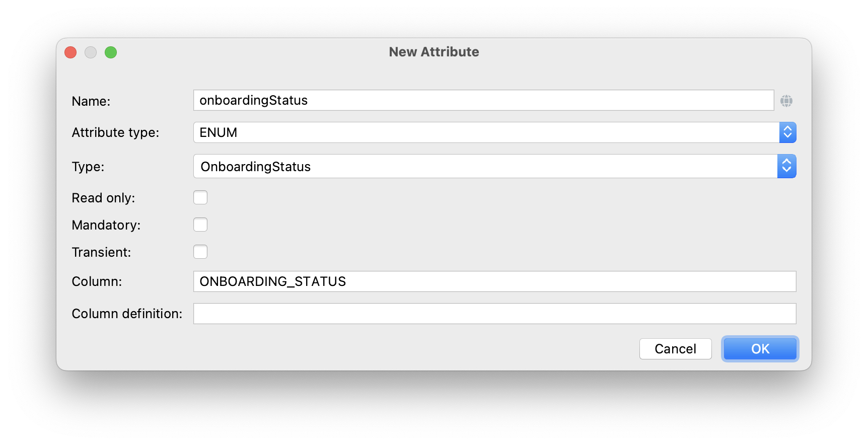This screenshot has width=868, height=445.
Task: Click into the empty Column definition field
Action: coord(494,314)
